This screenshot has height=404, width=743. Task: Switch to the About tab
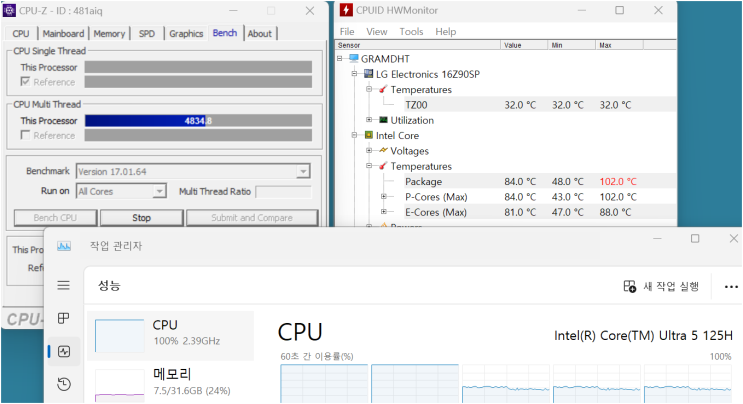[260, 34]
